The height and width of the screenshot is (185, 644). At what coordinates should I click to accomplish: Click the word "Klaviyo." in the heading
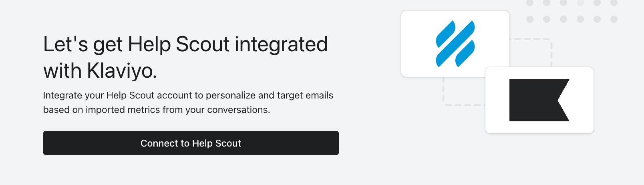point(122,71)
